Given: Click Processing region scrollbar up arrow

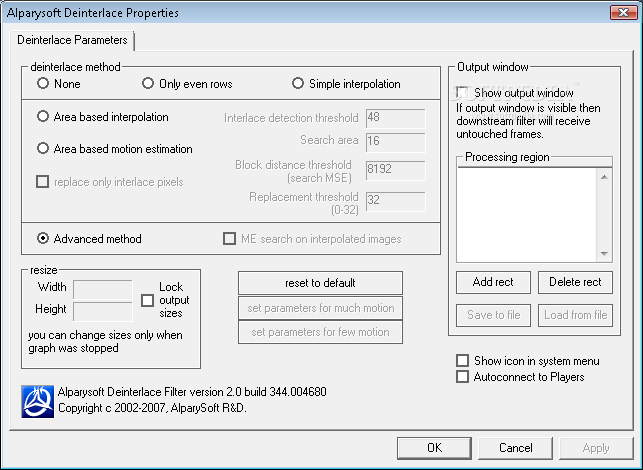Looking at the screenshot, I should [604, 177].
